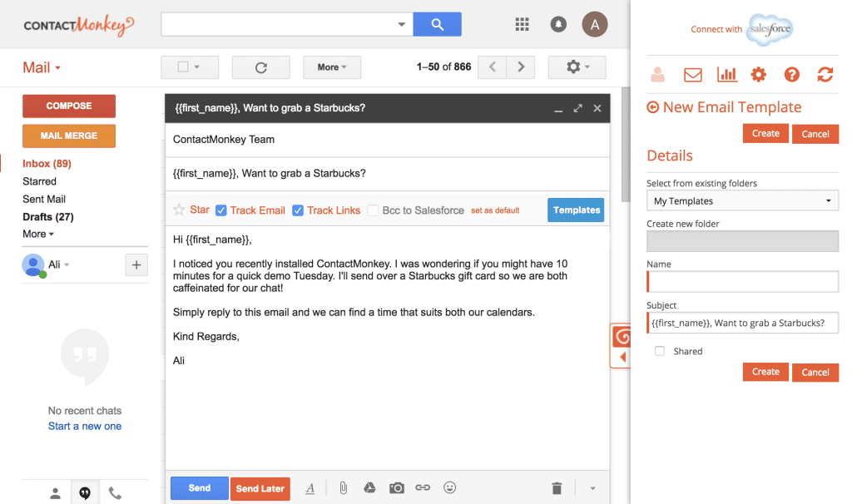Insert a photo with camera icon

[x=397, y=487]
